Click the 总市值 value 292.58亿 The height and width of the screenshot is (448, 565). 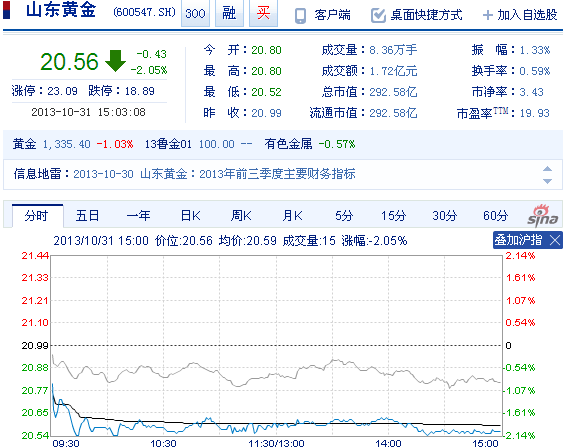393,92
